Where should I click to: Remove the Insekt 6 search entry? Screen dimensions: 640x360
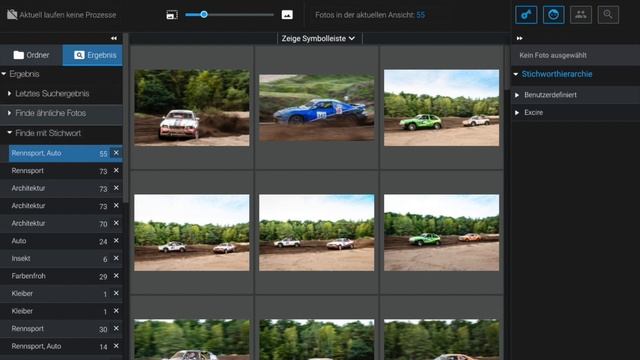[116, 258]
